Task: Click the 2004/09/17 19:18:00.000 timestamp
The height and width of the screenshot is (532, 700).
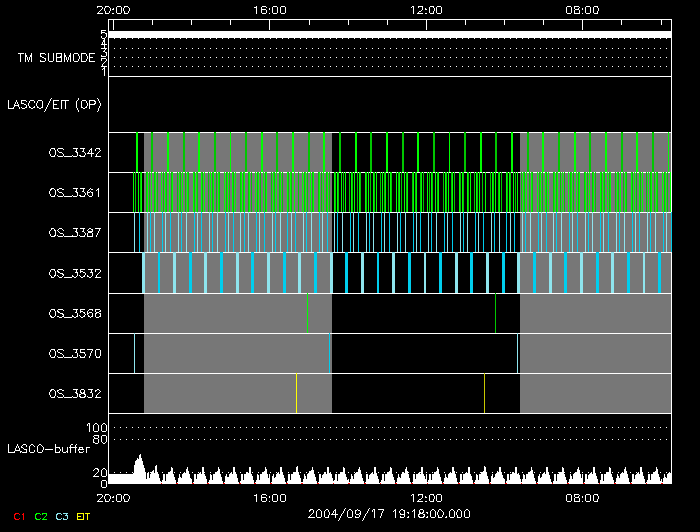Action: coord(388,514)
